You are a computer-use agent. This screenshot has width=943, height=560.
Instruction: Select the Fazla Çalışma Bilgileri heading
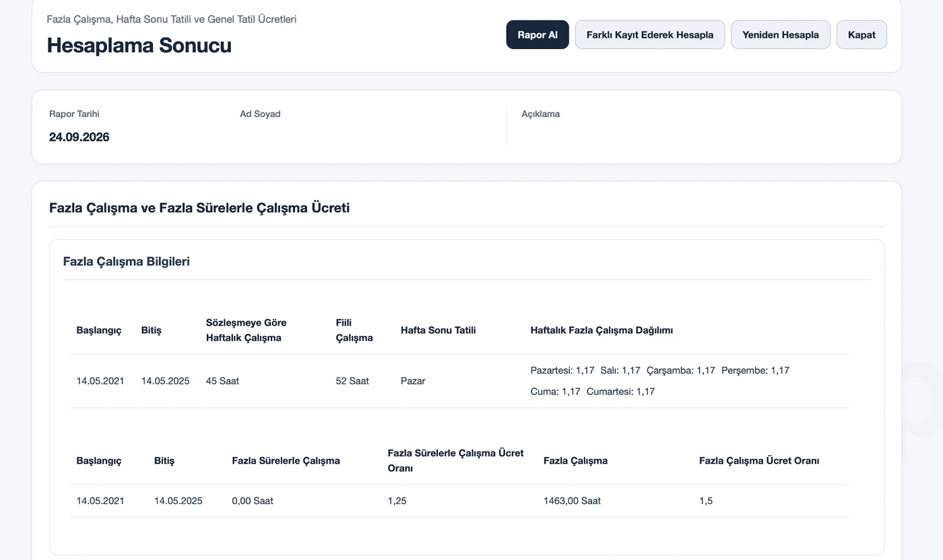tap(127, 262)
